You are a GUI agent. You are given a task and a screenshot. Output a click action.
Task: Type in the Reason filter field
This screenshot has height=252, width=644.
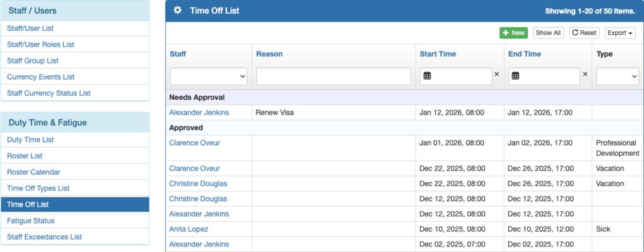coord(333,76)
